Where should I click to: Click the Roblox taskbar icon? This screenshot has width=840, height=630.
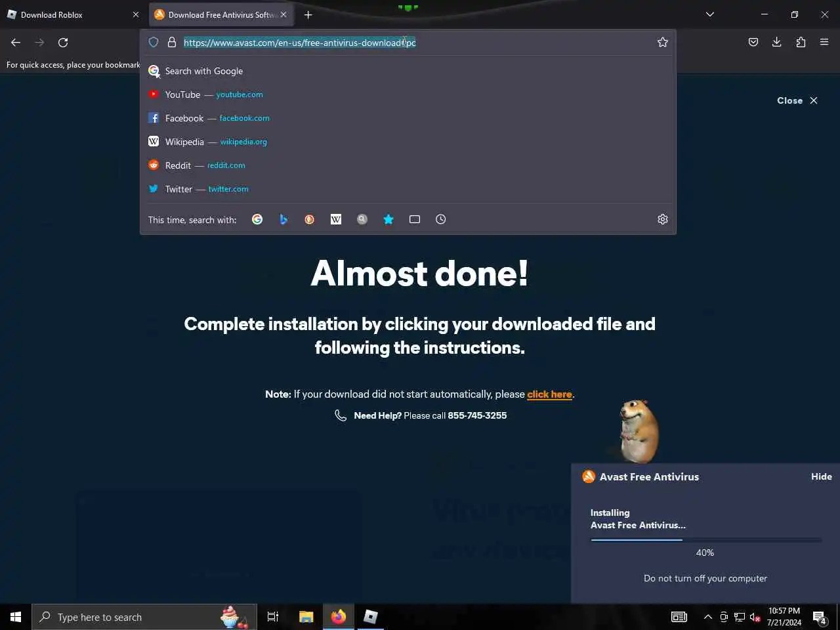(x=371, y=617)
